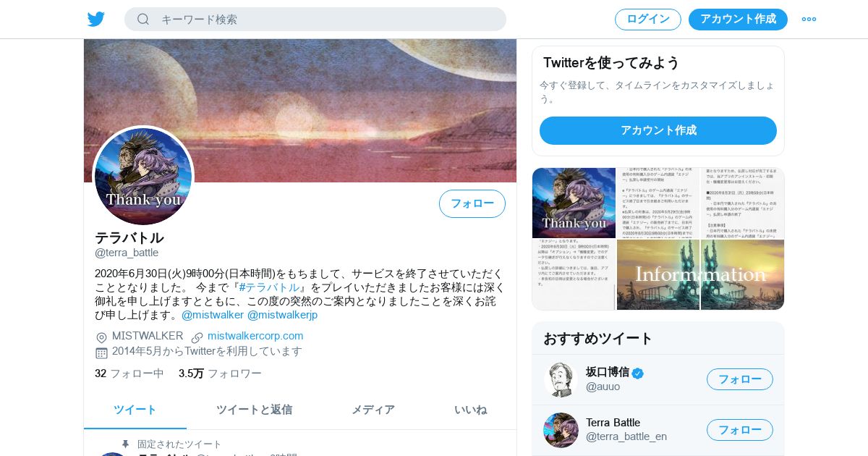Click the calendar icon by join date
This screenshot has width=868, height=456.
point(101,352)
